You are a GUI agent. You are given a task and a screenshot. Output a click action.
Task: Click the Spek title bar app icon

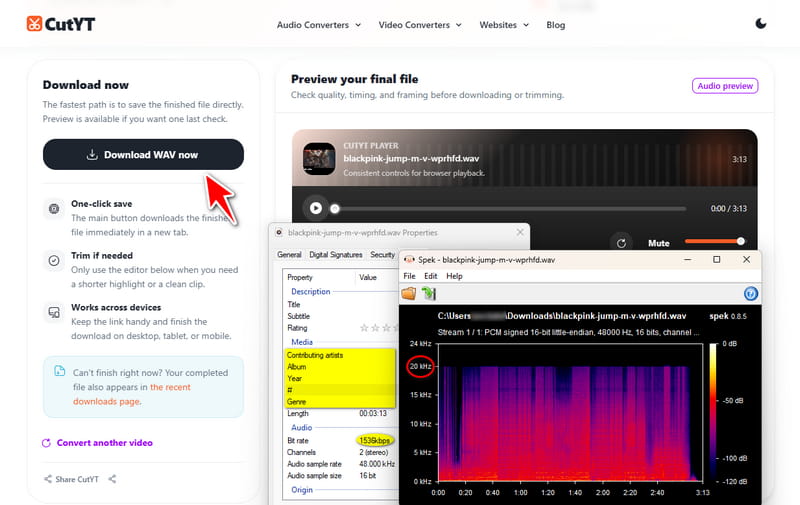[409, 260]
